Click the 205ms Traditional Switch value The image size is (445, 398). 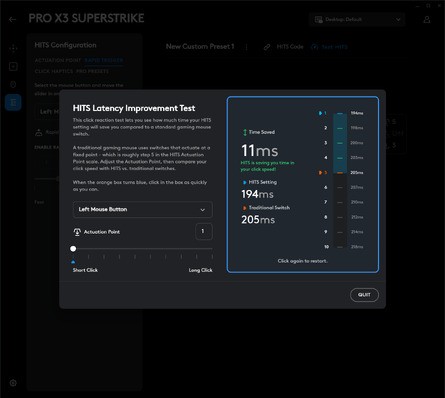tap(258, 219)
